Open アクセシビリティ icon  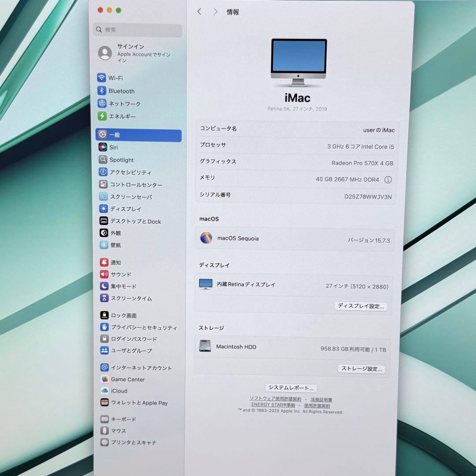point(103,172)
